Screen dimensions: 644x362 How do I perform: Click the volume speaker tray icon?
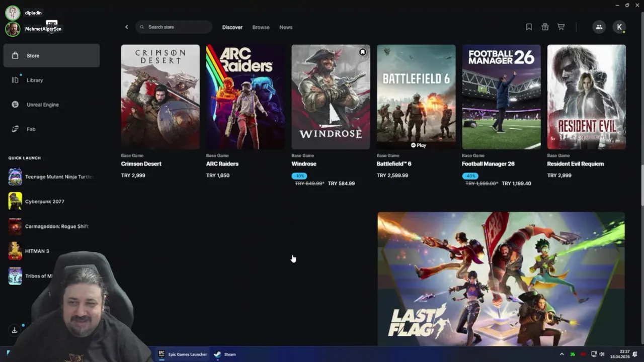tap(602, 354)
